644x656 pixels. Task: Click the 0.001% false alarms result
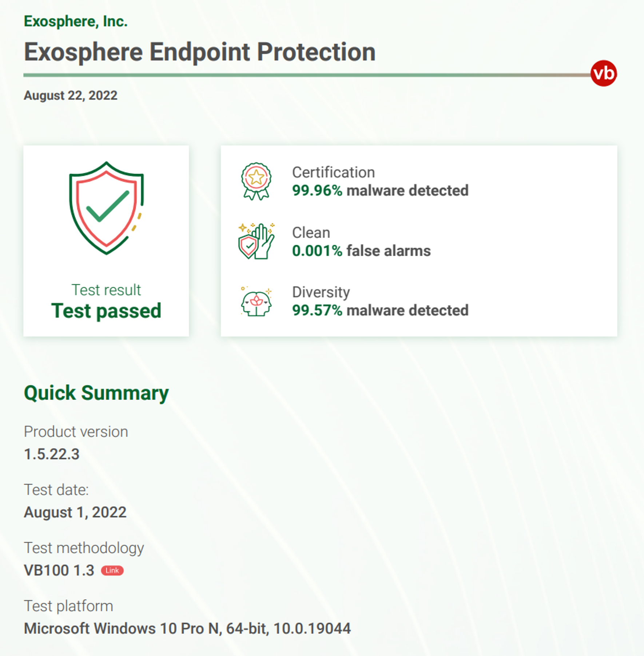click(361, 251)
